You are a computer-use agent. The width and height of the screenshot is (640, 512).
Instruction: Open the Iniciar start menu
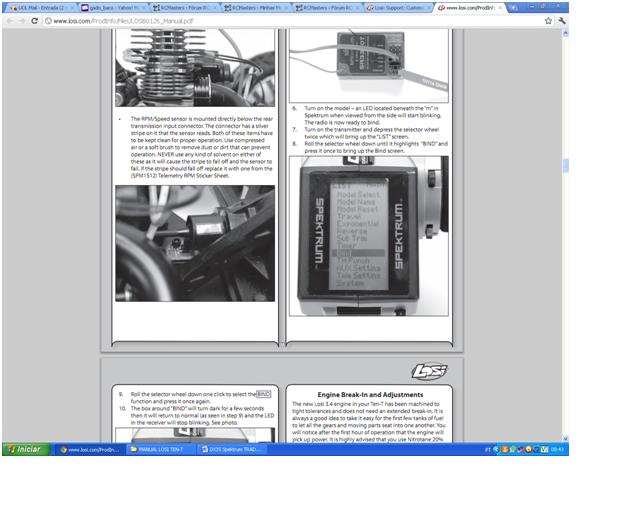click(26, 449)
